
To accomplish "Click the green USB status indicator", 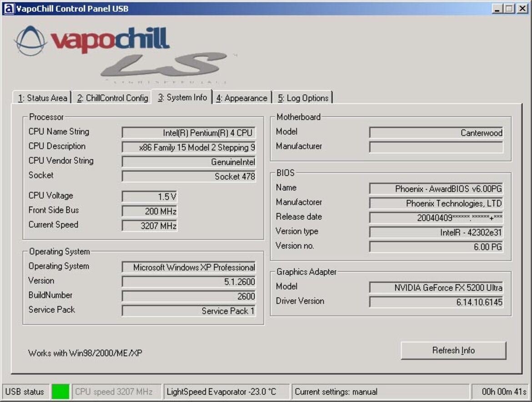I will [x=60, y=392].
